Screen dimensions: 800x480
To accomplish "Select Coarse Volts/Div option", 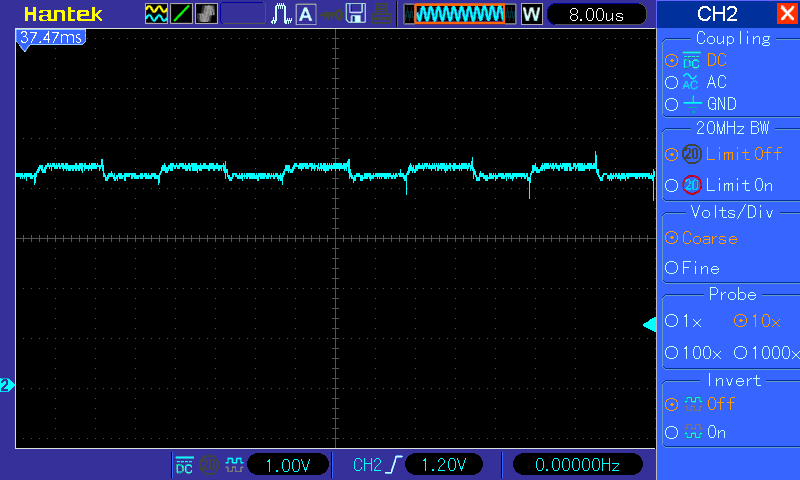I will coord(702,238).
